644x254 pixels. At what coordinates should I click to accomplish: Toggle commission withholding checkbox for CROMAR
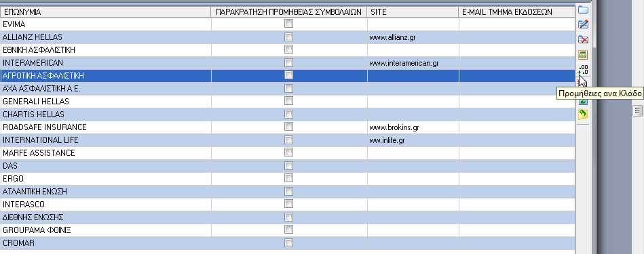[x=288, y=243]
